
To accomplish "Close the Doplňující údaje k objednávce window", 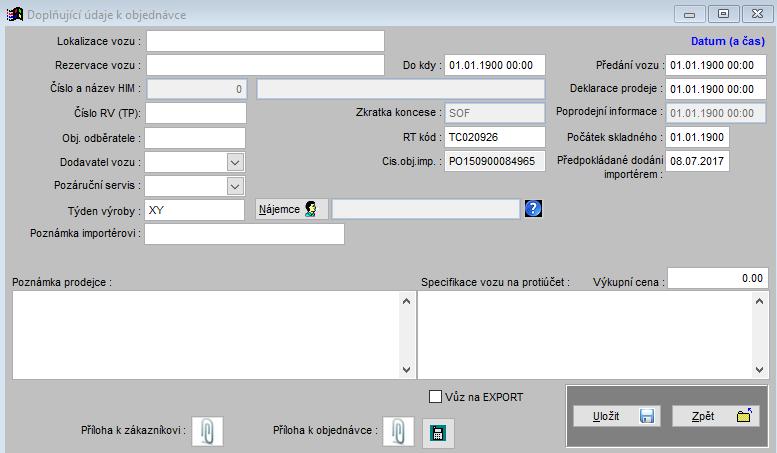I will coord(757,14).
